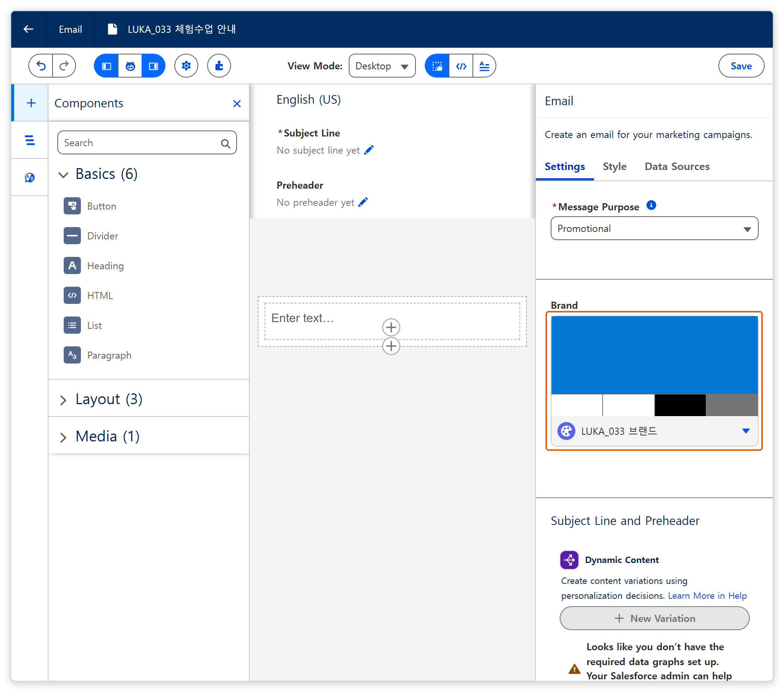This screenshot has width=784, height=692.
Task: Select the HTML component
Action: (89, 295)
